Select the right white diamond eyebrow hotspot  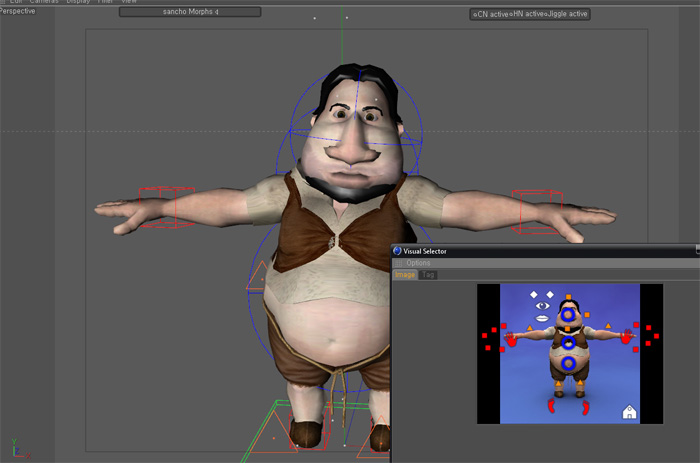coord(550,294)
